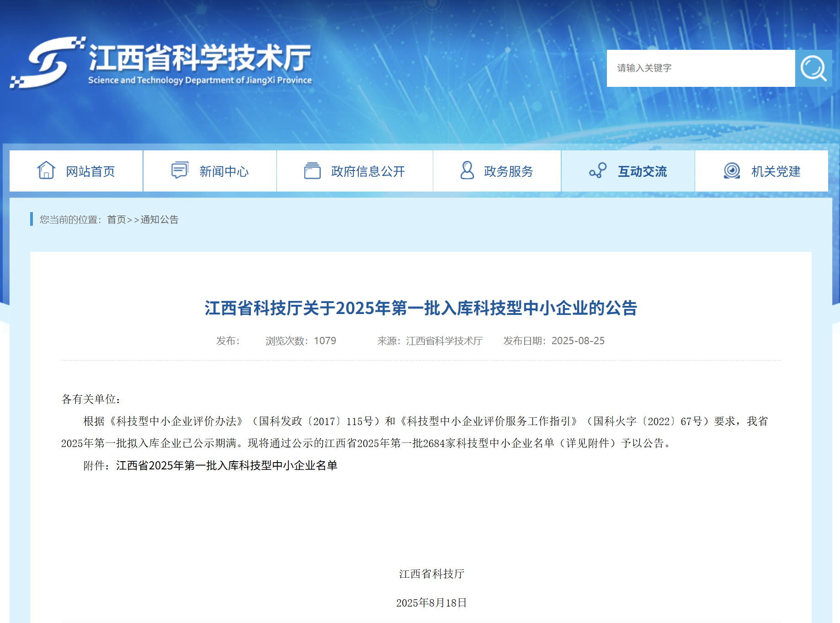Click the 首页 breadcrumb link
Screen dimensions: 840x623
pos(116,220)
